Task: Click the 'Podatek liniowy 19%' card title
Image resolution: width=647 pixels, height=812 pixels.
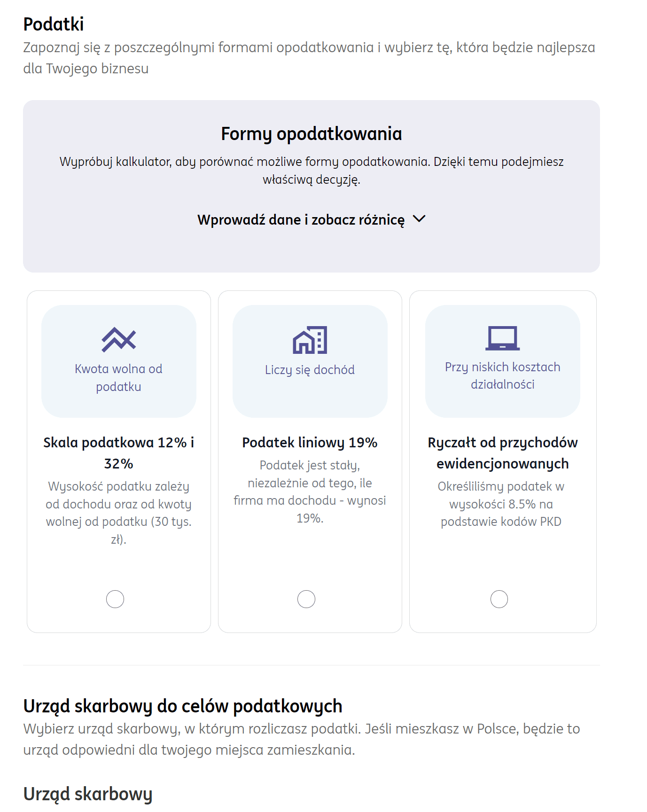Action: tap(310, 443)
